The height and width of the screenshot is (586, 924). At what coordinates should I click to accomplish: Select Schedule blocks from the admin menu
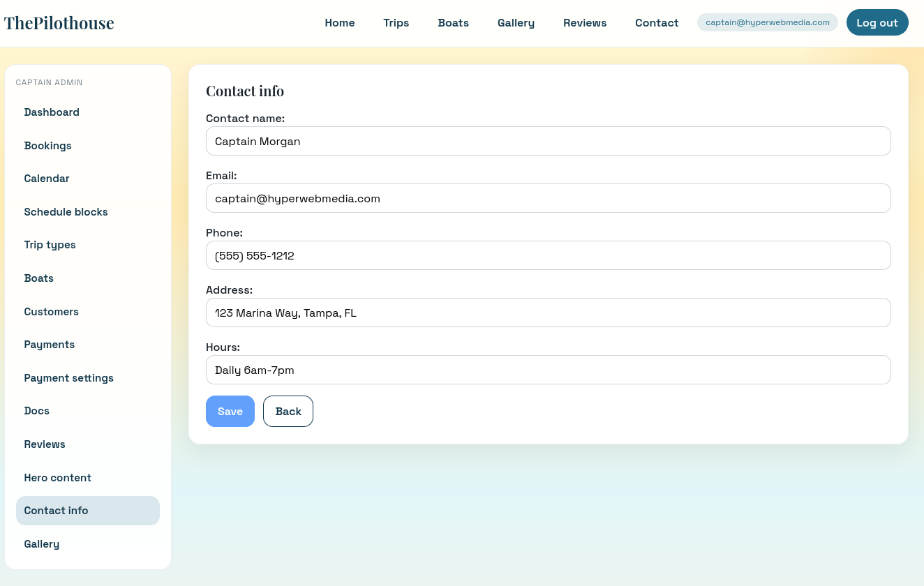66,212
